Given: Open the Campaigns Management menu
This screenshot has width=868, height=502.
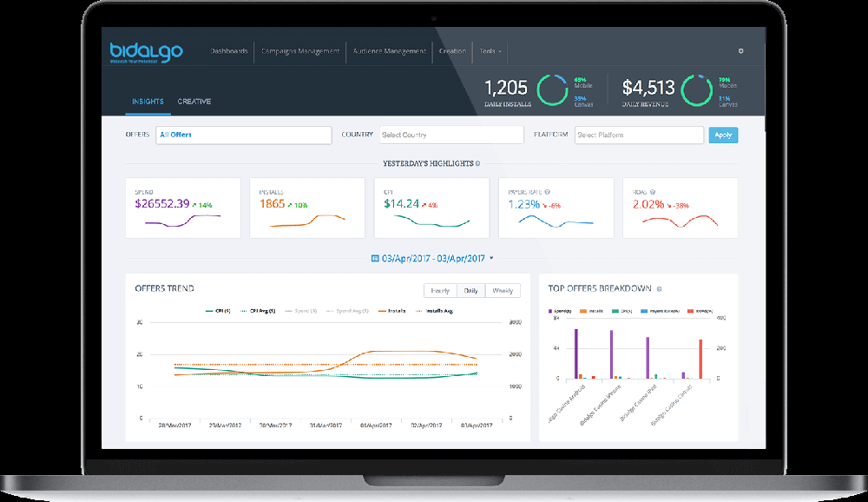Looking at the screenshot, I should pyautogui.click(x=299, y=51).
